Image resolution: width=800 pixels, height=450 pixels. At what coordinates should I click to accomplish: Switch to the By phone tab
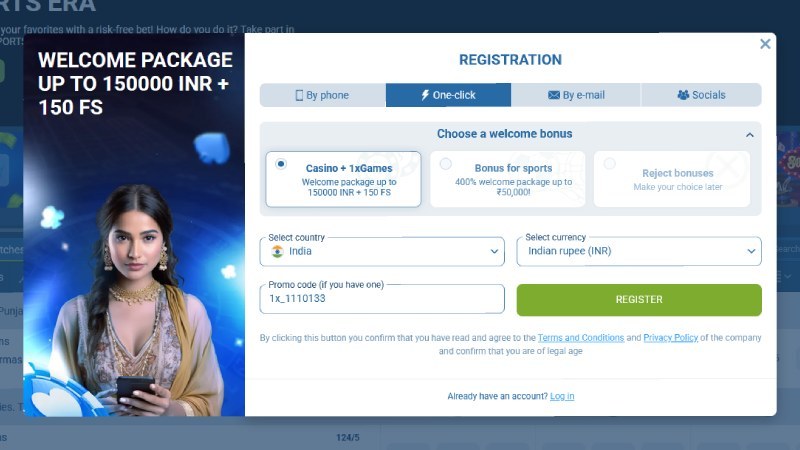pos(322,95)
